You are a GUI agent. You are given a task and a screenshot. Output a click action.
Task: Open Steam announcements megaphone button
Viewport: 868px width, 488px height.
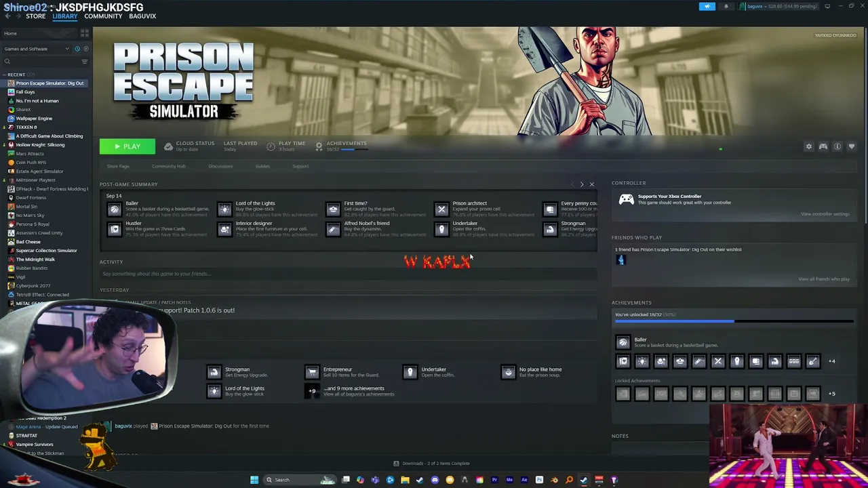(x=707, y=6)
